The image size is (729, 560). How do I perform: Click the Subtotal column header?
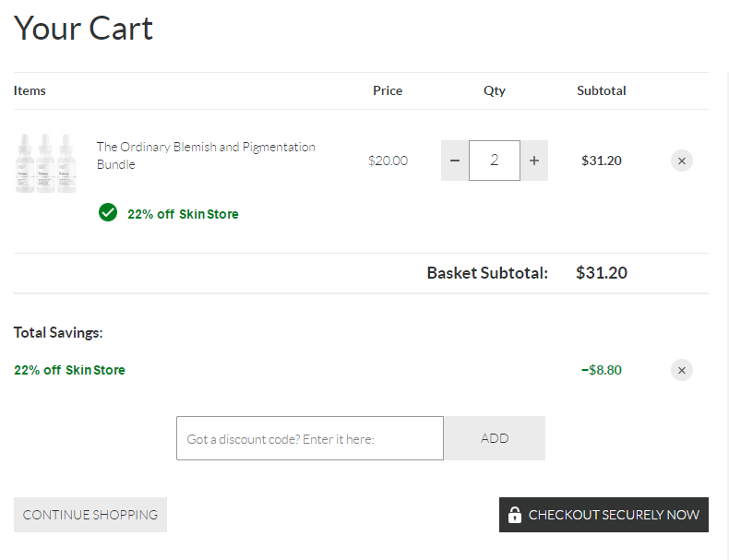pos(601,90)
